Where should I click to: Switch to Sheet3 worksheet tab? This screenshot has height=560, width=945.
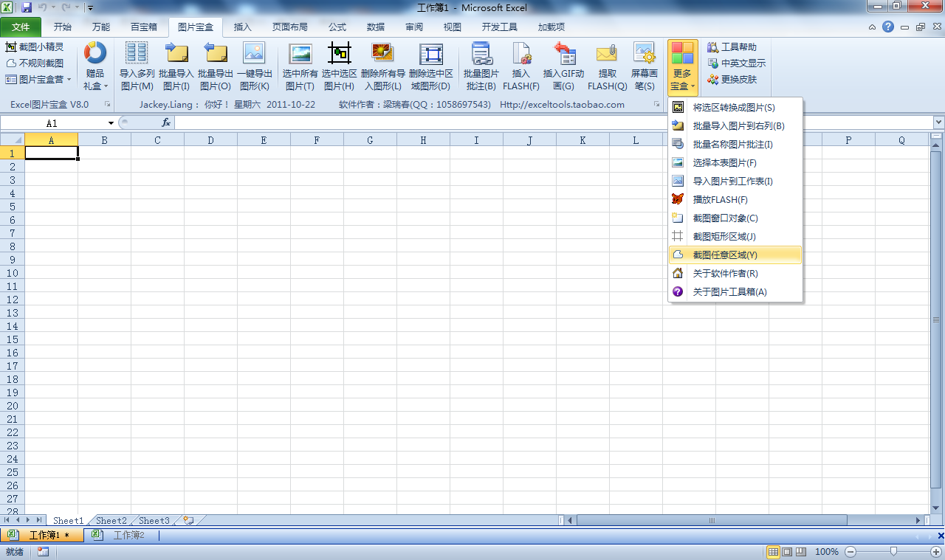[x=154, y=521]
